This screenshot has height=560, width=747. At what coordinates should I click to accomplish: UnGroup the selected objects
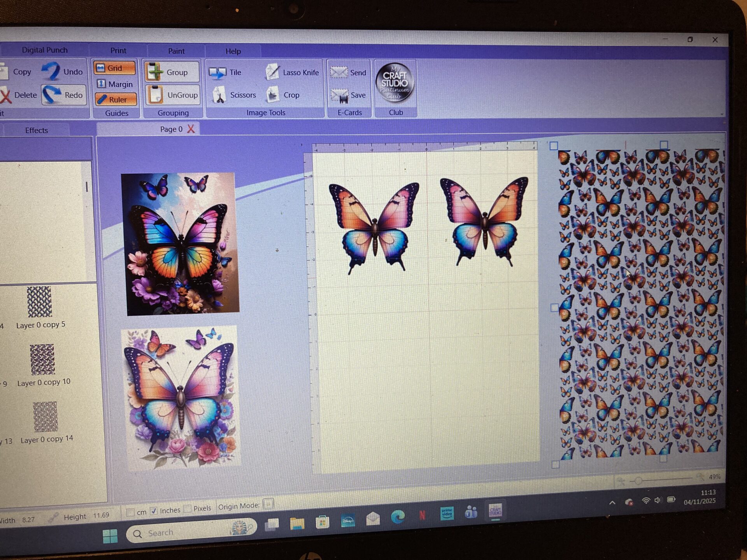tap(173, 95)
